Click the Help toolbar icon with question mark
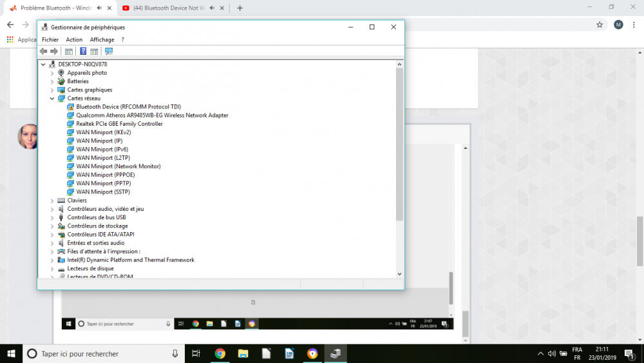This screenshot has height=363, width=644. coord(82,52)
